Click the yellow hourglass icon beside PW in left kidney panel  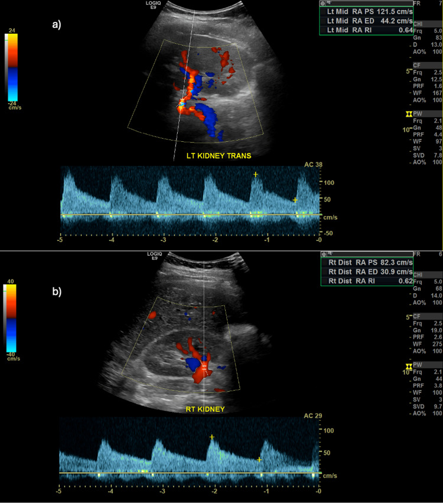pyautogui.click(x=409, y=114)
